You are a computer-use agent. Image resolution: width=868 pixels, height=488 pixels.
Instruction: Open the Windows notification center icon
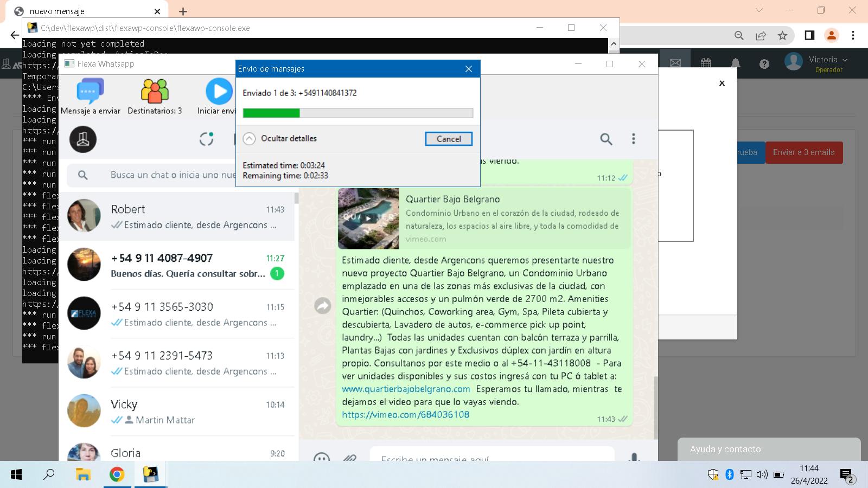pyautogui.click(x=847, y=476)
